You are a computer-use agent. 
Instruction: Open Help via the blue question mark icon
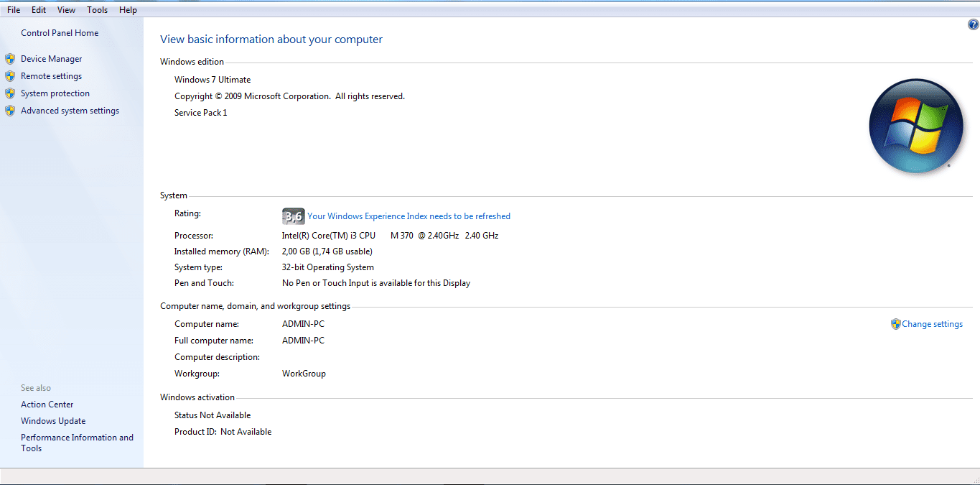click(x=973, y=24)
